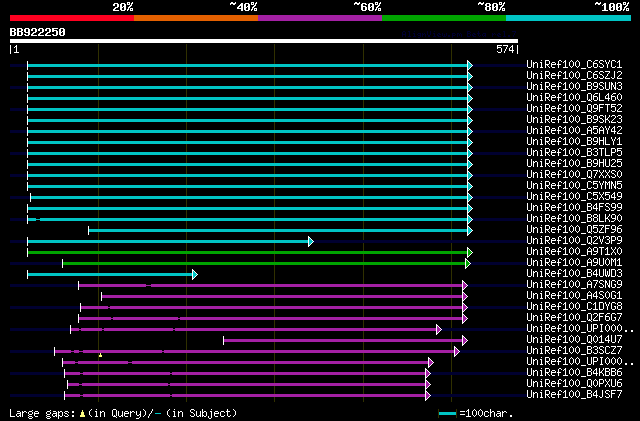Select the UniRef100_Q9FT52 hit label
The image size is (640, 421).
tap(574, 108)
